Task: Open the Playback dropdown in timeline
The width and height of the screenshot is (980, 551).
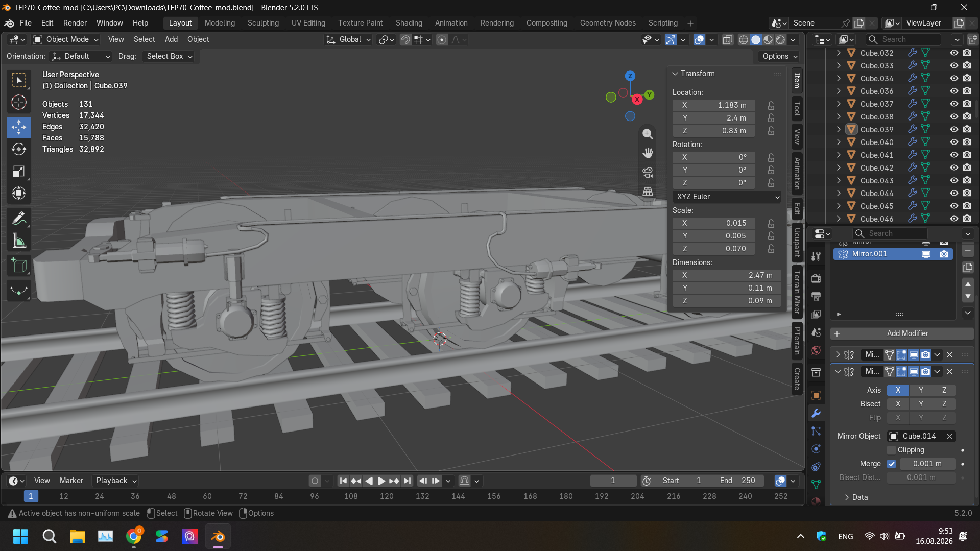Action: click(x=116, y=481)
